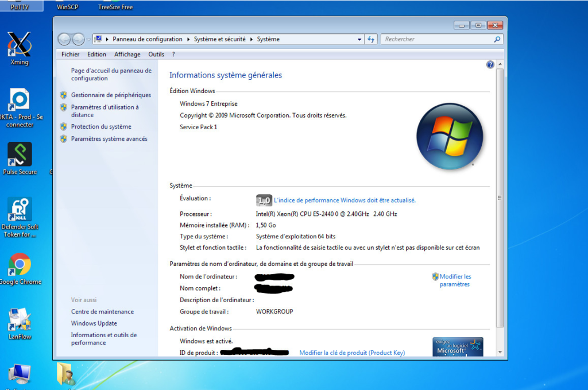Select the Intel Xeon processor value
This screenshot has width=588, height=390.
pos(326,214)
